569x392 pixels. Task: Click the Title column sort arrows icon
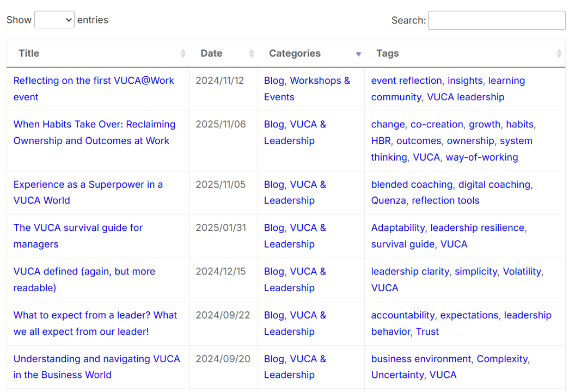pyautogui.click(x=183, y=53)
